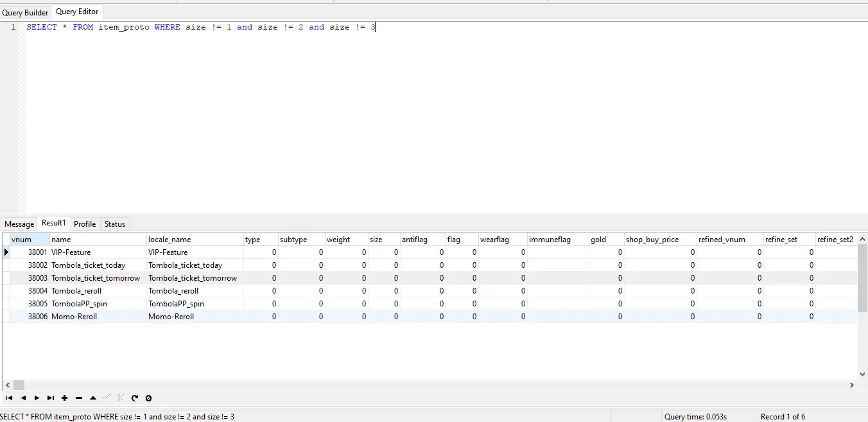This screenshot has height=422, width=868.
Task: Click the stop icon in the navigation bar
Action: (149, 398)
